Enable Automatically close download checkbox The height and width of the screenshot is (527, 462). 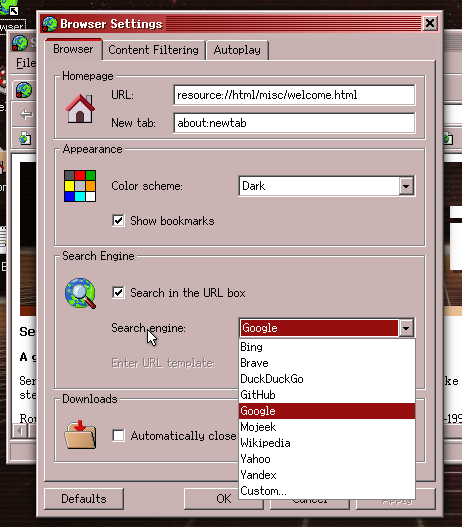[118, 436]
